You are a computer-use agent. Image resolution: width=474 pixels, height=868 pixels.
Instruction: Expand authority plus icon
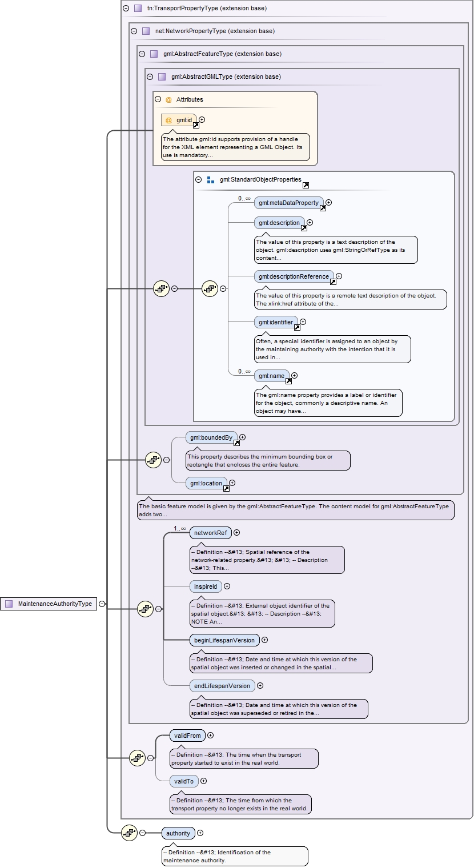coord(200,833)
